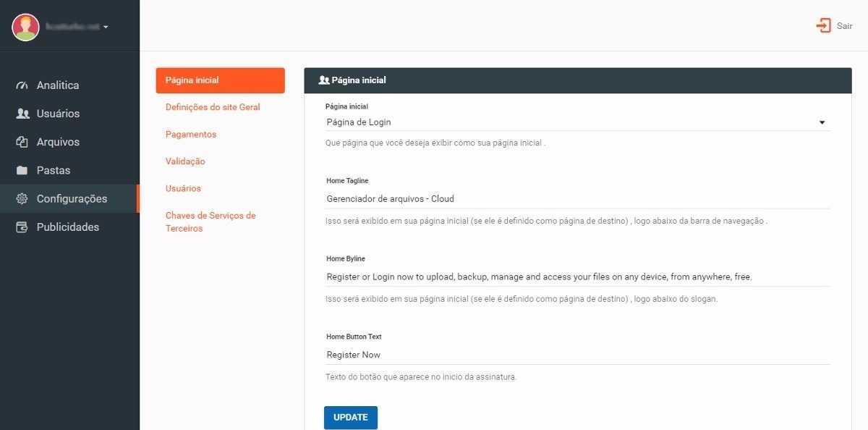Viewport: 868px width, 430px height.
Task: Focus the Home Tagline text field
Action: [x=577, y=198]
